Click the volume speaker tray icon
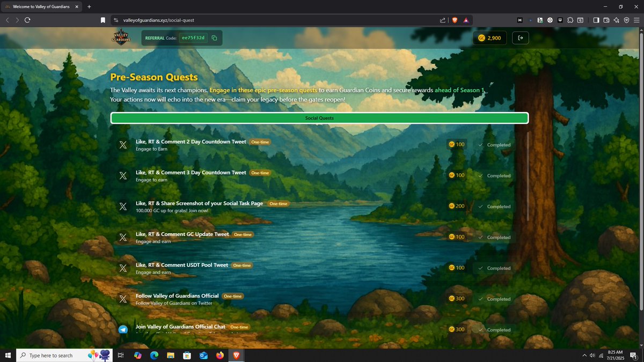 tap(592, 355)
